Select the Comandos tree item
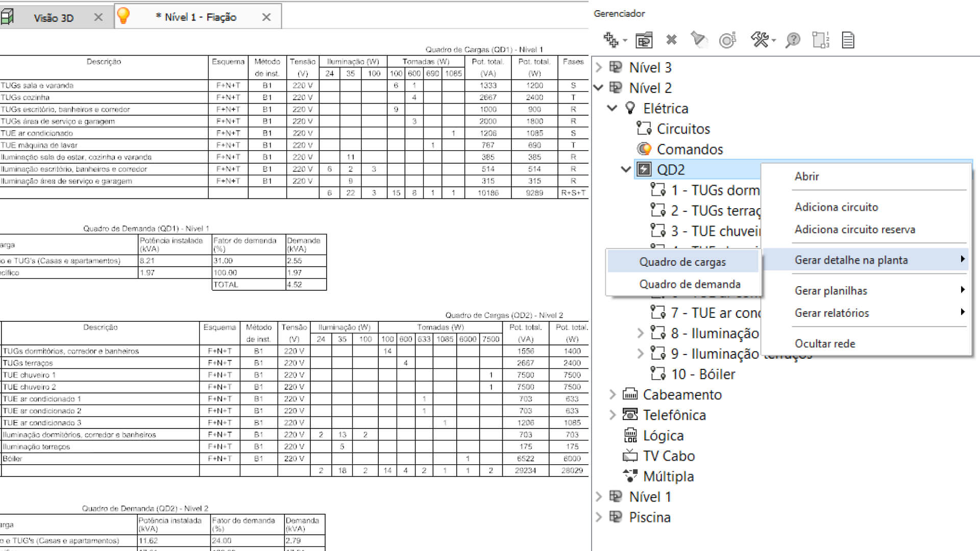The width and height of the screenshot is (980, 551). click(x=690, y=149)
